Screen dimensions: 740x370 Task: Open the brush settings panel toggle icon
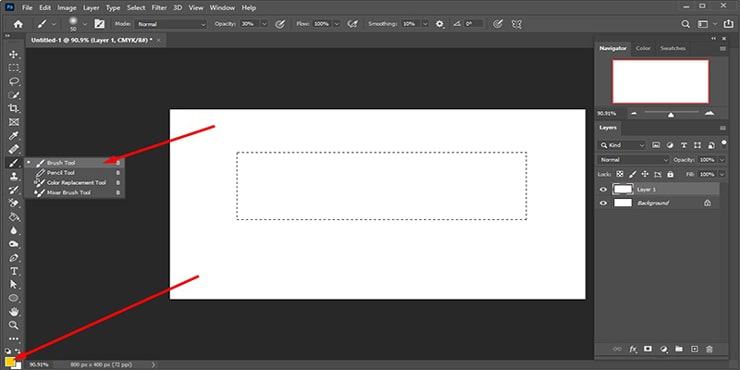(100, 24)
